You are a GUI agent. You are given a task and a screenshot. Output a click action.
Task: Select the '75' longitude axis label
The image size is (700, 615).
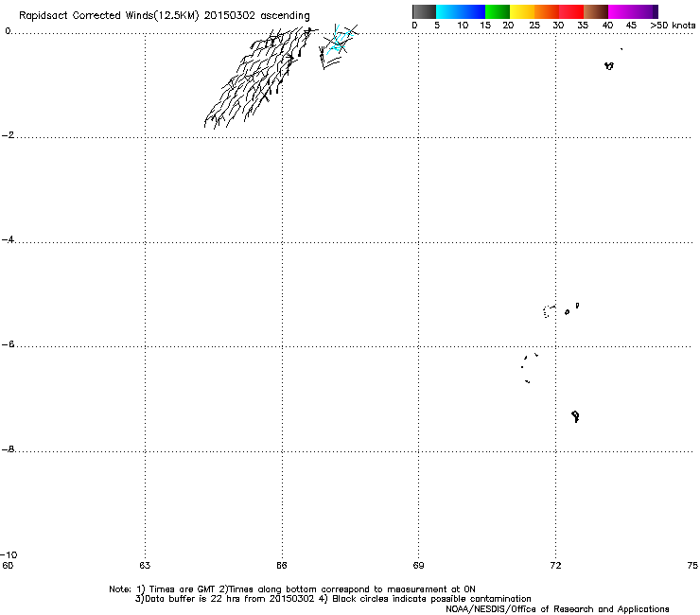692,566
